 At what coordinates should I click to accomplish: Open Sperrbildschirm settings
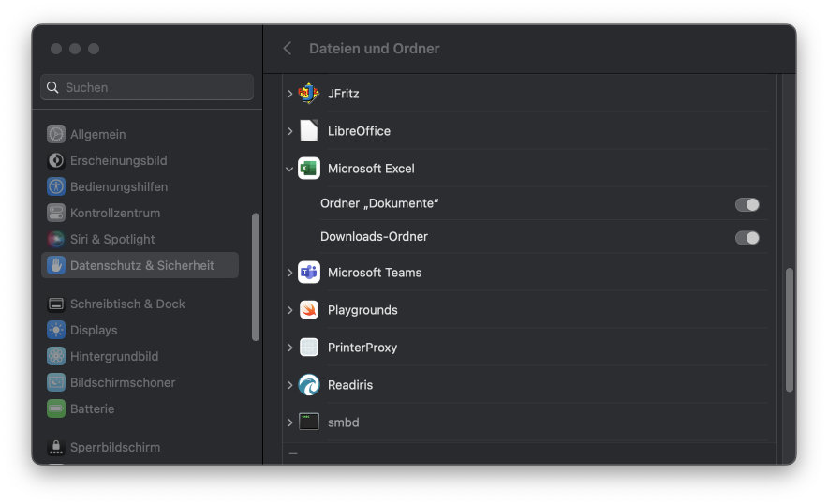[x=140, y=447]
